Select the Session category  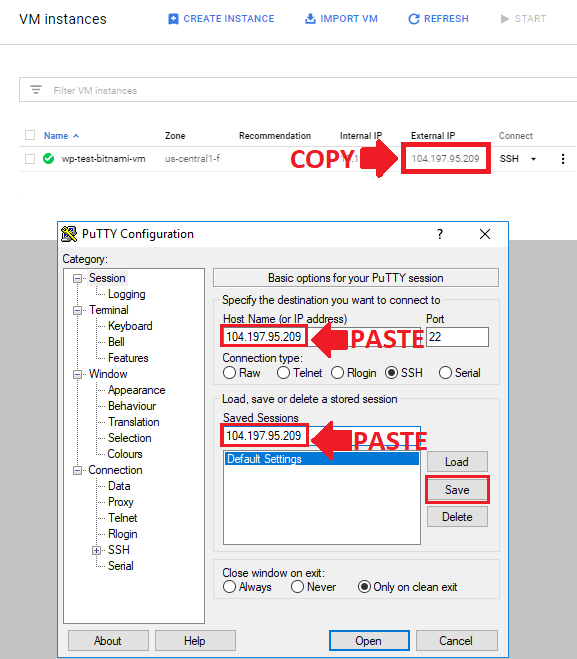(x=107, y=278)
